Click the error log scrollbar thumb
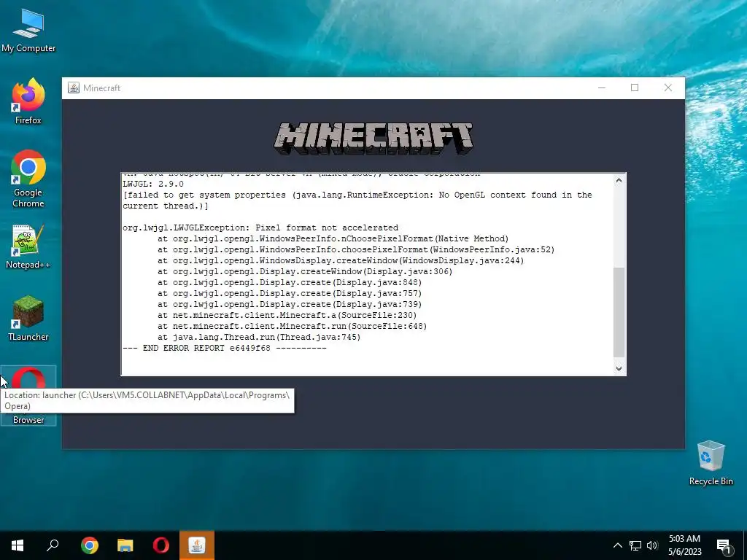Viewport: 747px width, 560px height. coord(619,312)
